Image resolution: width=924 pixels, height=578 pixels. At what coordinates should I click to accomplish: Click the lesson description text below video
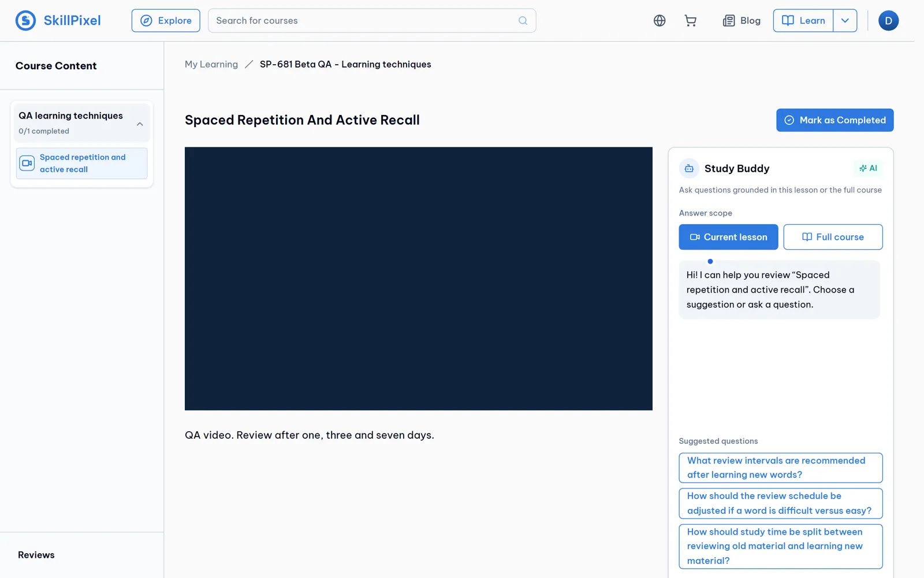(x=310, y=435)
